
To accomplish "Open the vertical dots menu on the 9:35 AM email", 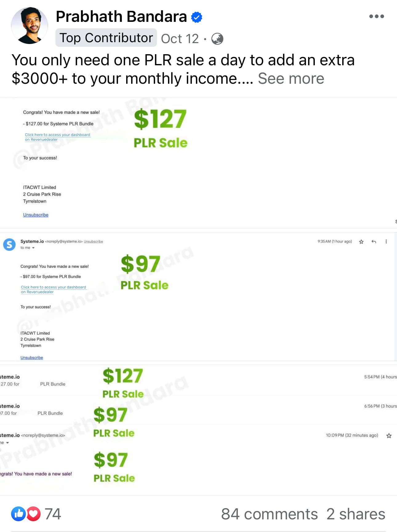I will point(386,242).
